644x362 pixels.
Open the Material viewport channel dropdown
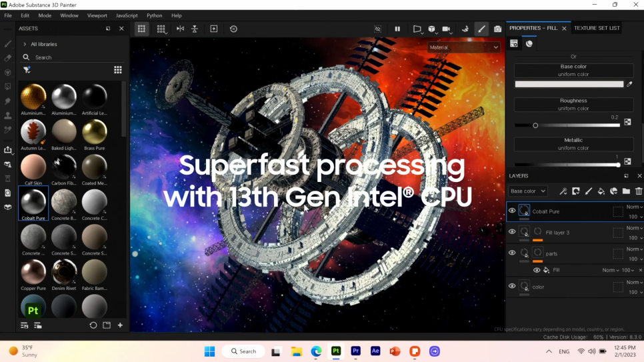(x=464, y=47)
